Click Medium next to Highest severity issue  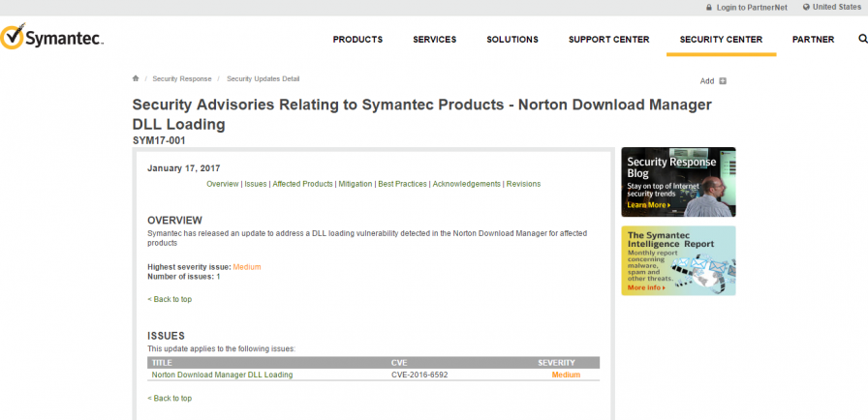pos(247,267)
